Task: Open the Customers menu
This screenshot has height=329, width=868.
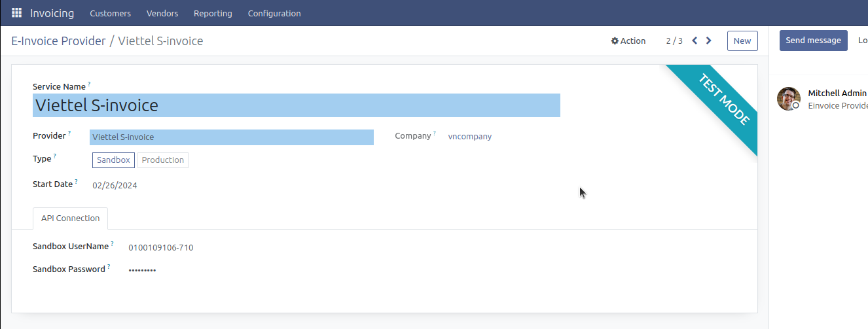Action: click(x=110, y=13)
